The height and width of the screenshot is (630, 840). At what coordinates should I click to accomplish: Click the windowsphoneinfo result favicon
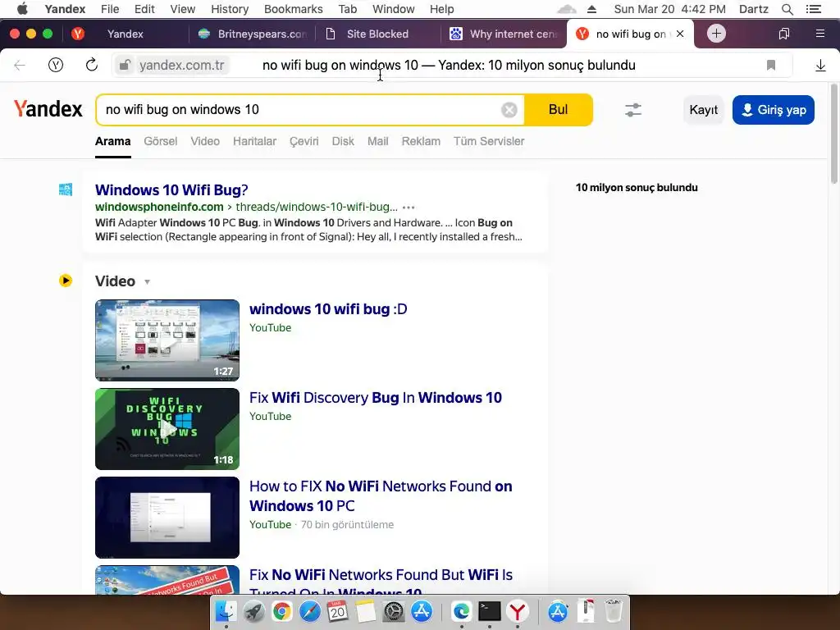coord(66,189)
